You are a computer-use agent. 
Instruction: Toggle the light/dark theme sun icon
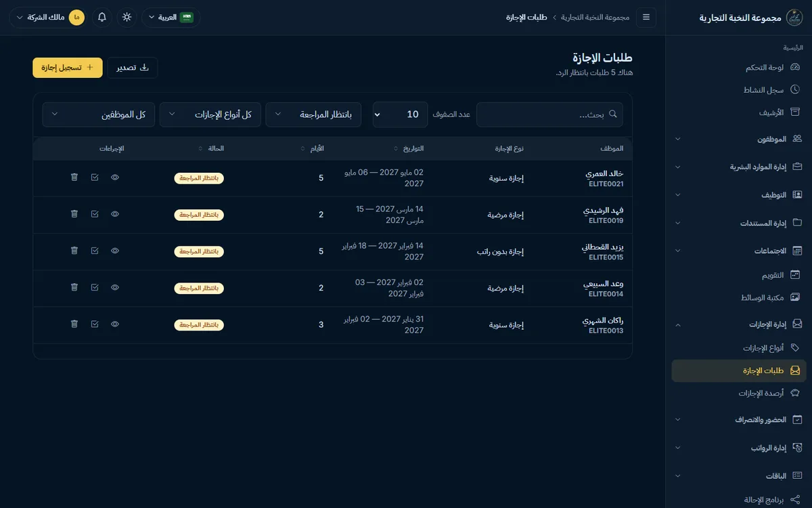pyautogui.click(x=127, y=17)
